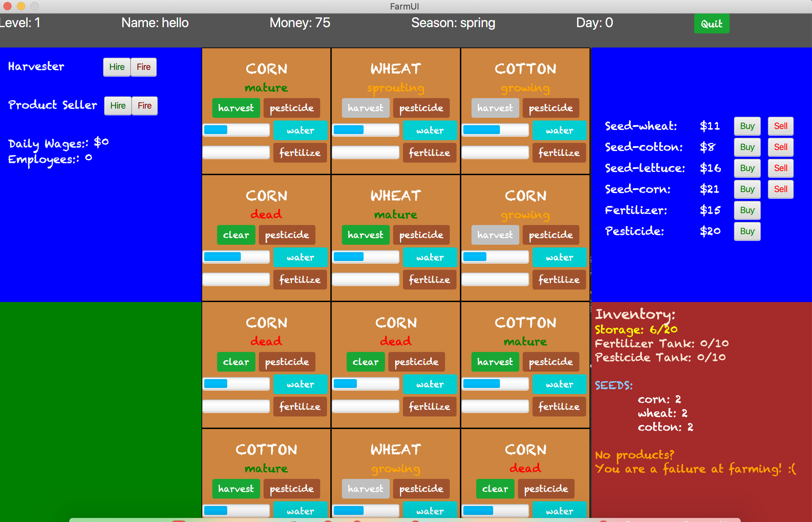The image size is (812, 522).
Task: Sell Seed-lettuce in the store
Action: click(780, 168)
